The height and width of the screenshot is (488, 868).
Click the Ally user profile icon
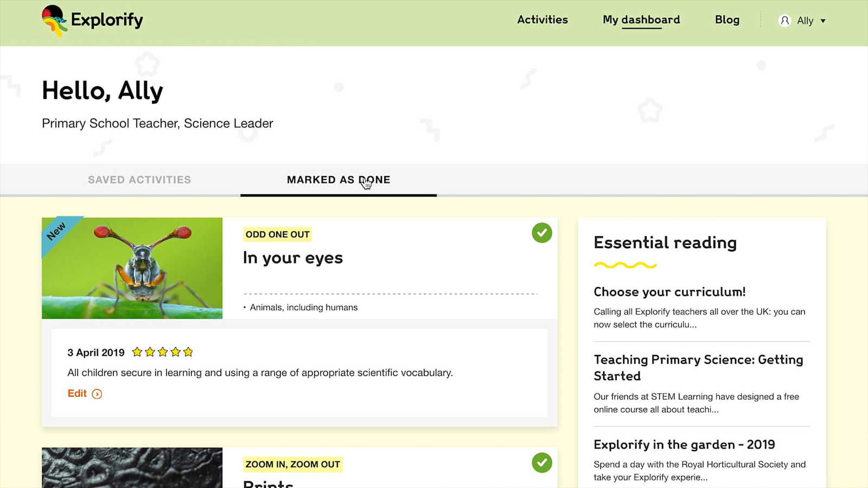pos(784,21)
